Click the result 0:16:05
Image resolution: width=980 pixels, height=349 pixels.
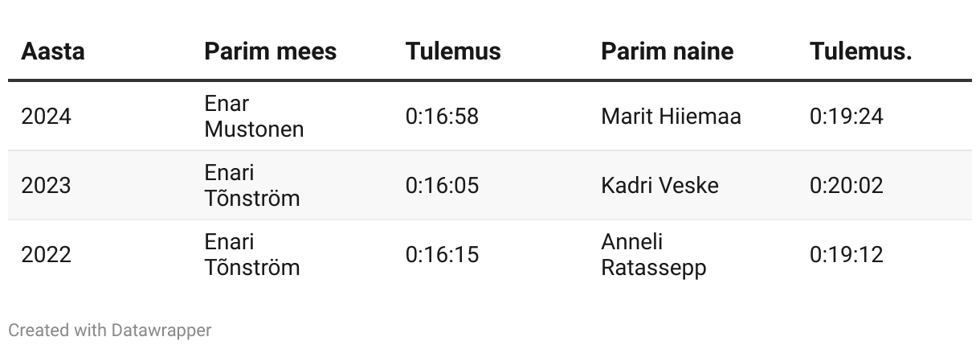tap(442, 186)
